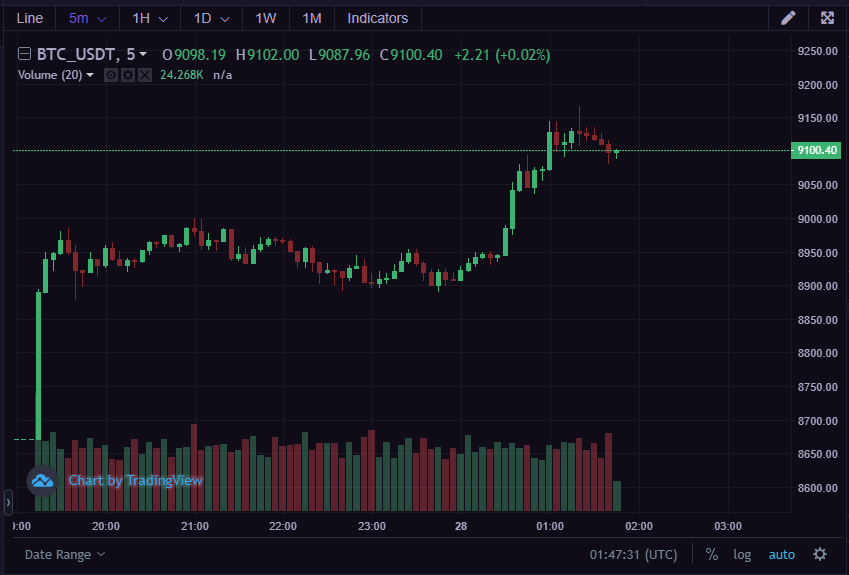Expand the left side panel arrow
Image resolution: width=849 pixels, height=575 pixels.
[8, 502]
